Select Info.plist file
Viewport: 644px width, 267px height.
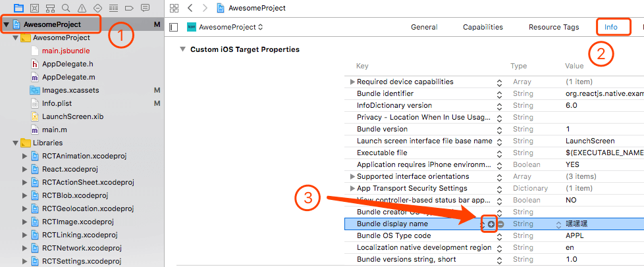click(57, 103)
